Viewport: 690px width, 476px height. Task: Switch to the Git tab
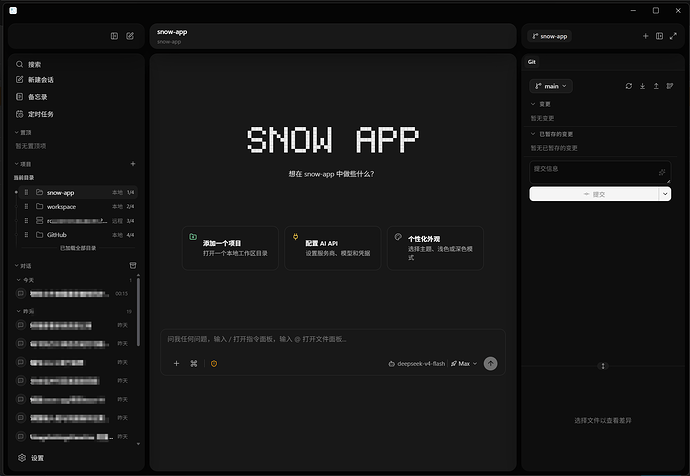coord(532,62)
